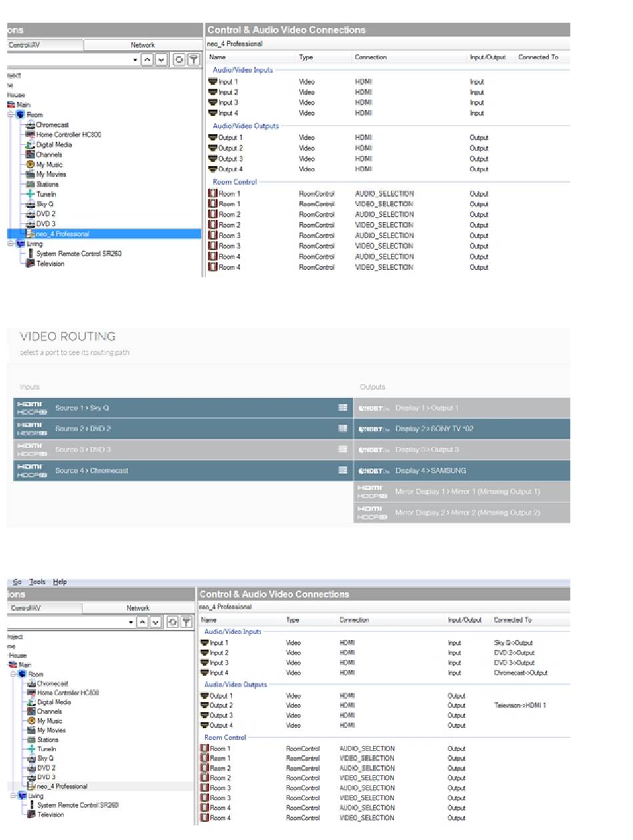The height and width of the screenshot is (840, 633).
Task: Open Go menu
Action: pos(17,582)
